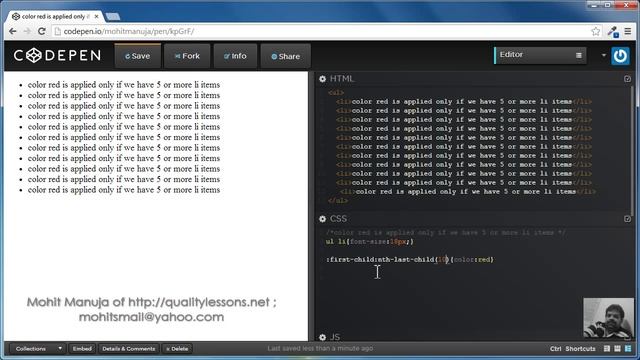This screenshot has width=640, height=360.
Task: Go forward in browser history
Action: 27,31
